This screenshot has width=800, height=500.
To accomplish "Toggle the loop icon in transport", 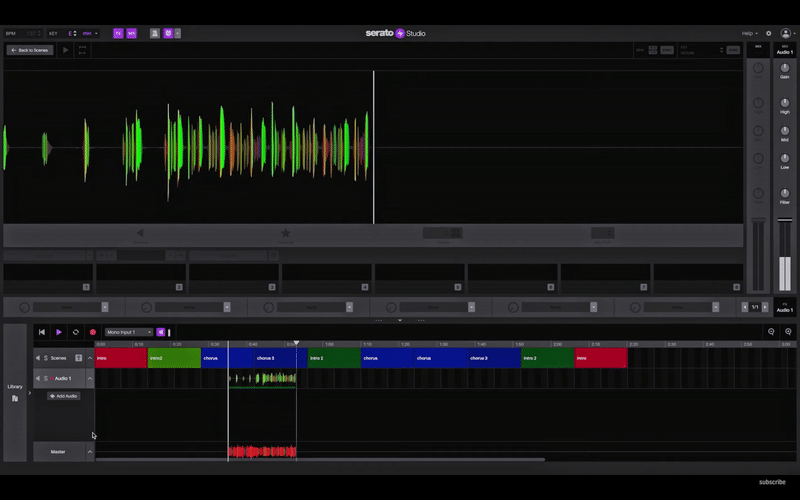I will 76,332.
